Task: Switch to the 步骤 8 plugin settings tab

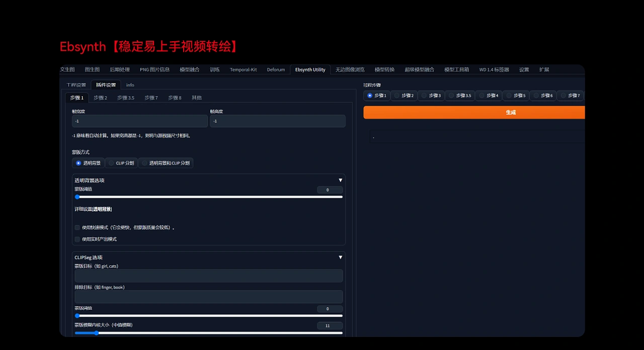Action: click(x=175, y=98)
